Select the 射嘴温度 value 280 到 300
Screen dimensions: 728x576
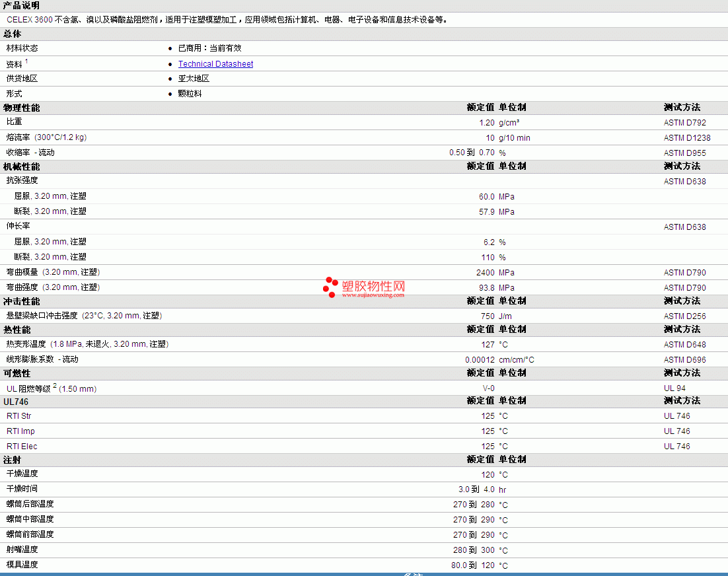474,550
